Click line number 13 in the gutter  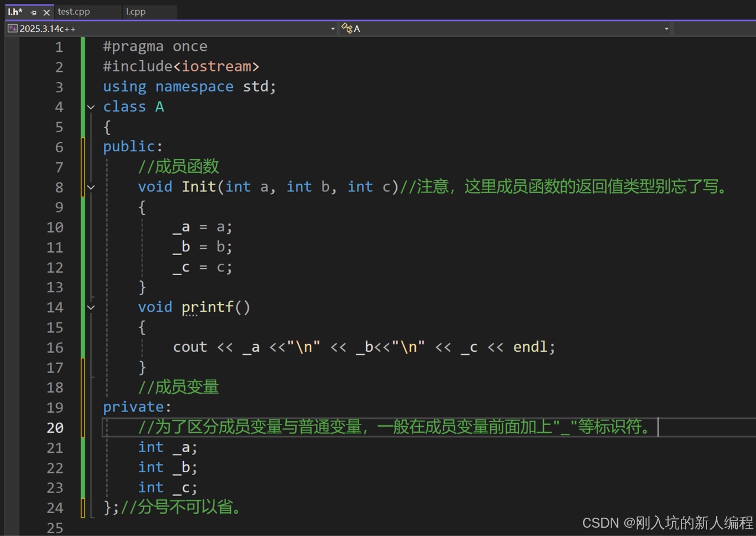(x=55, y=287)
